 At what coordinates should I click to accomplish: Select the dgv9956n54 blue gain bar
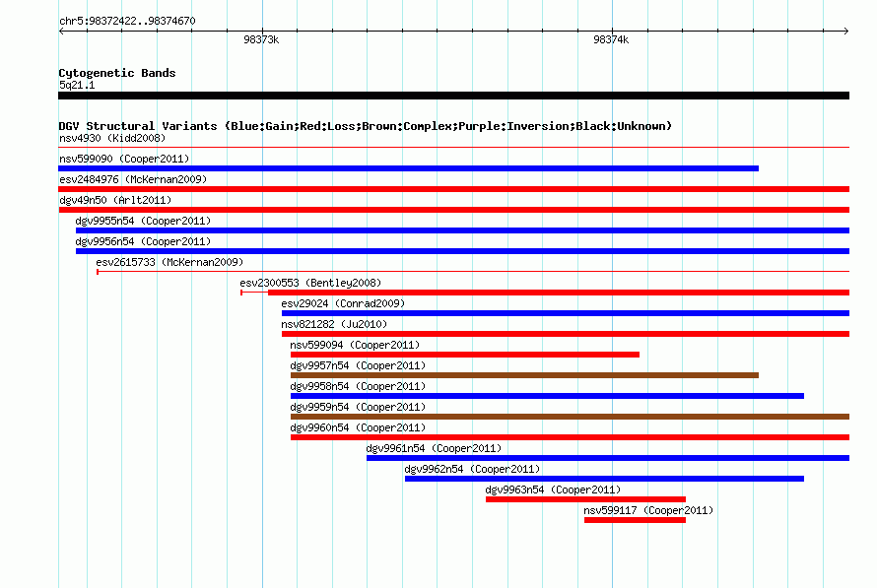coord(462,251)
